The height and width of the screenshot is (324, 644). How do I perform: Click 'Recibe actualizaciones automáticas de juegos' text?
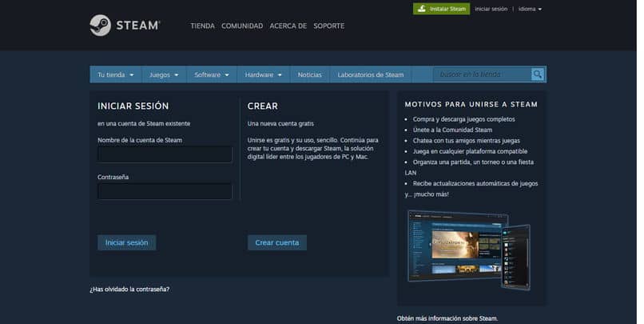pyautogui.click(x=475, y=183)
